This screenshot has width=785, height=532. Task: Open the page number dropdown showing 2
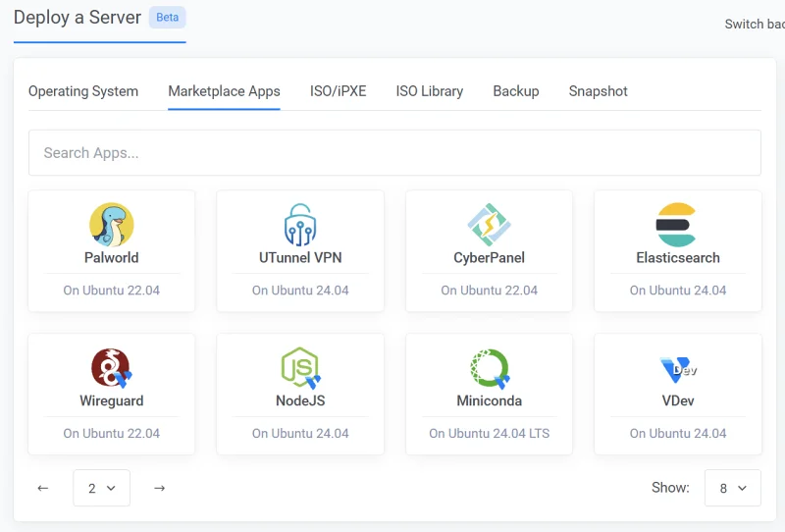[102, 488]
